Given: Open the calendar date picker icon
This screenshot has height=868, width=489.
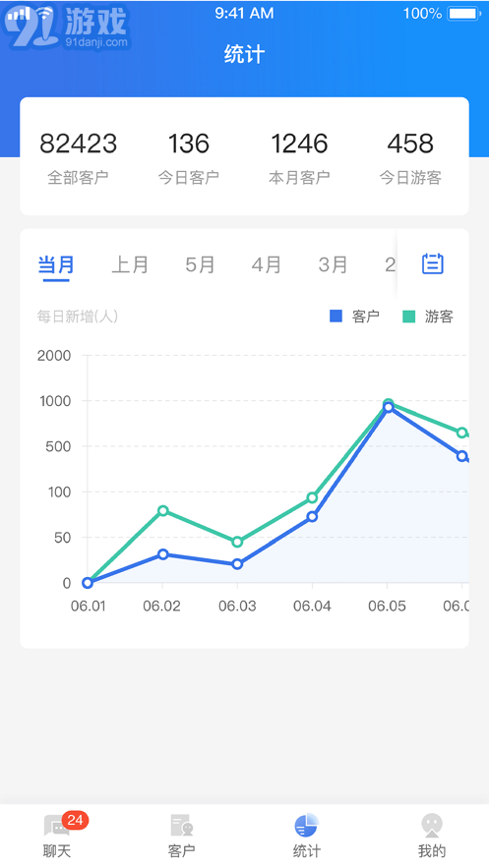Looking at the screenshot, I should [x=433, y=264].
